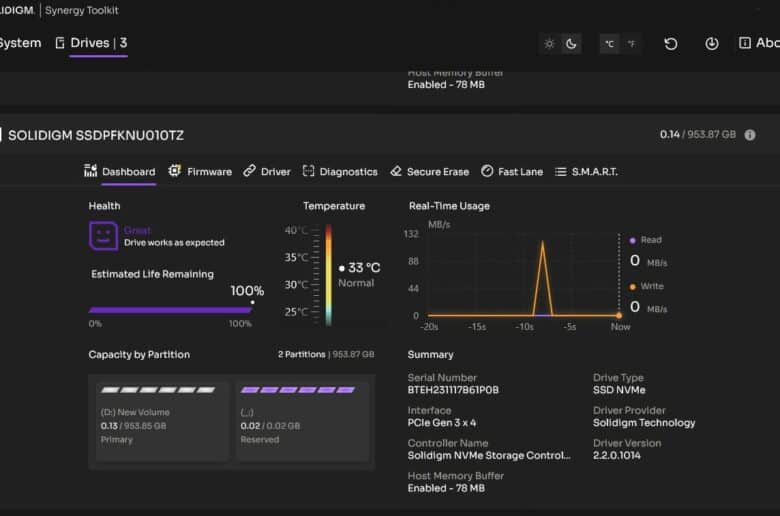The height and width of the screenshot is (516, 780).
Task: Click the Dashboard chart icon
Action: [90, 171]
